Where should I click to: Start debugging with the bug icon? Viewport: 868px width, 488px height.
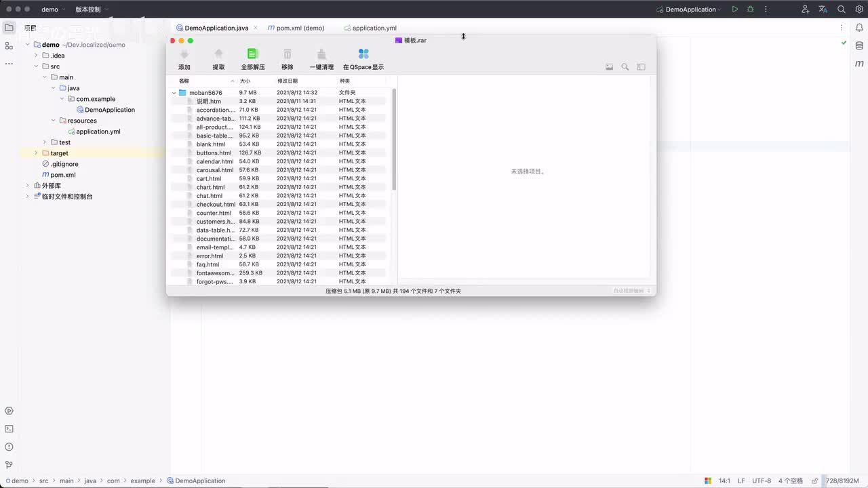click(750, 9)
